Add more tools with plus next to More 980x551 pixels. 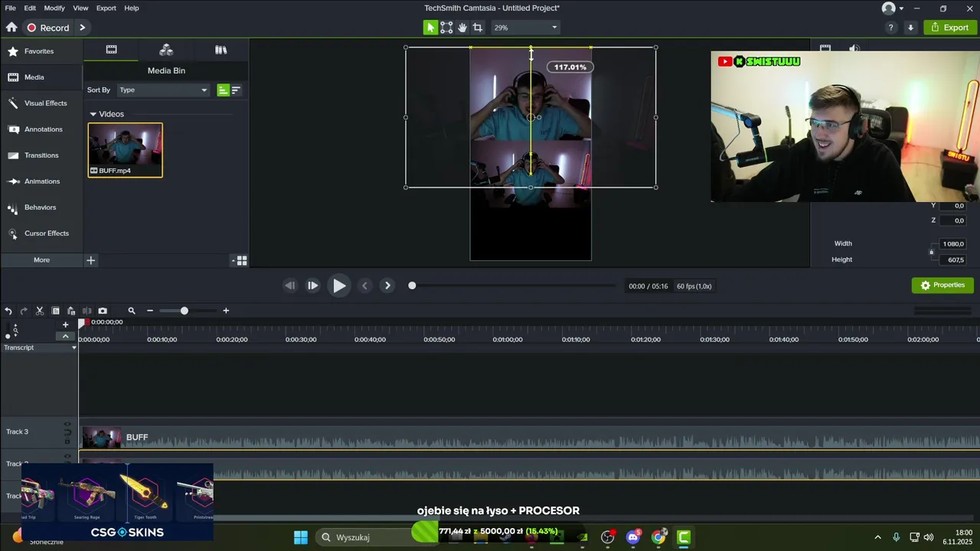pyautogui.click(x=90, y=260)
